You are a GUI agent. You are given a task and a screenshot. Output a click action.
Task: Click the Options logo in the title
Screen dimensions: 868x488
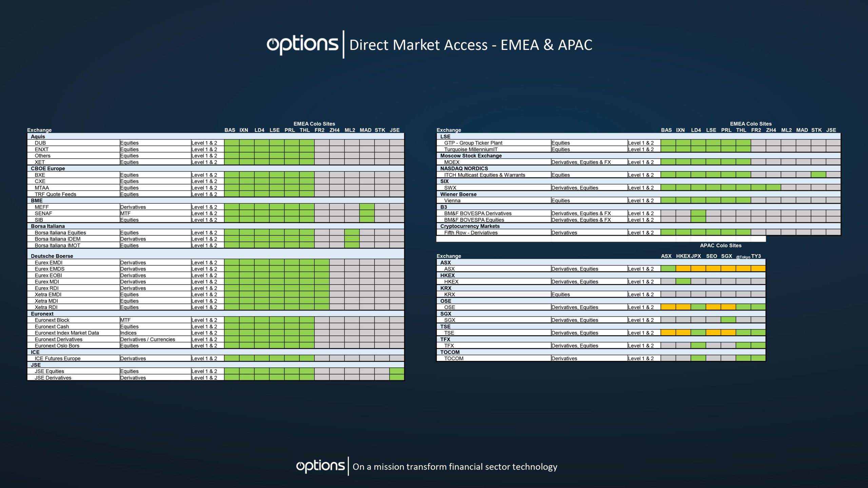point(302,45)
